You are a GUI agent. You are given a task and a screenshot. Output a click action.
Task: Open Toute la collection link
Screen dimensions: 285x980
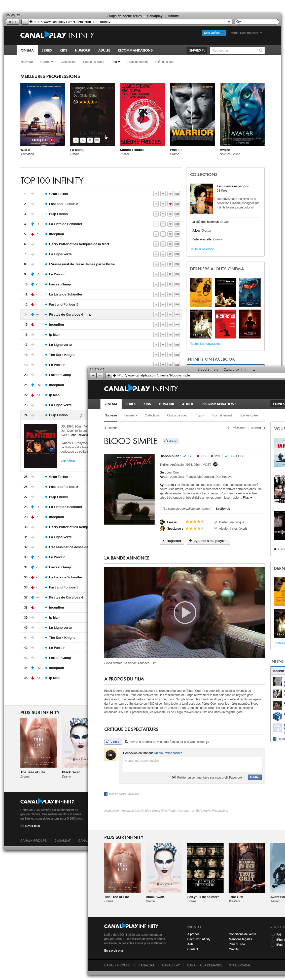click(x=202, y=249)
